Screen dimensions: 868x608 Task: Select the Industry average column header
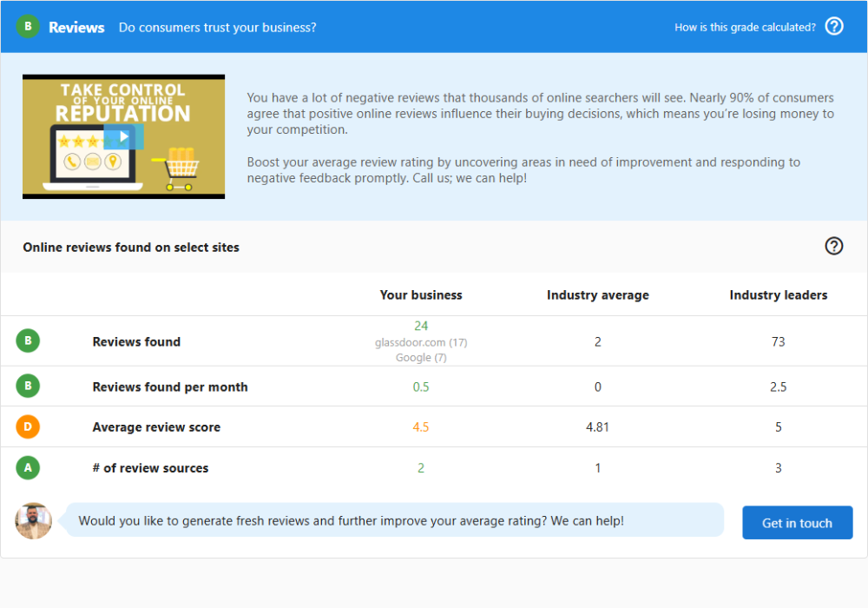pyautogui.click(x=597, y=295)
